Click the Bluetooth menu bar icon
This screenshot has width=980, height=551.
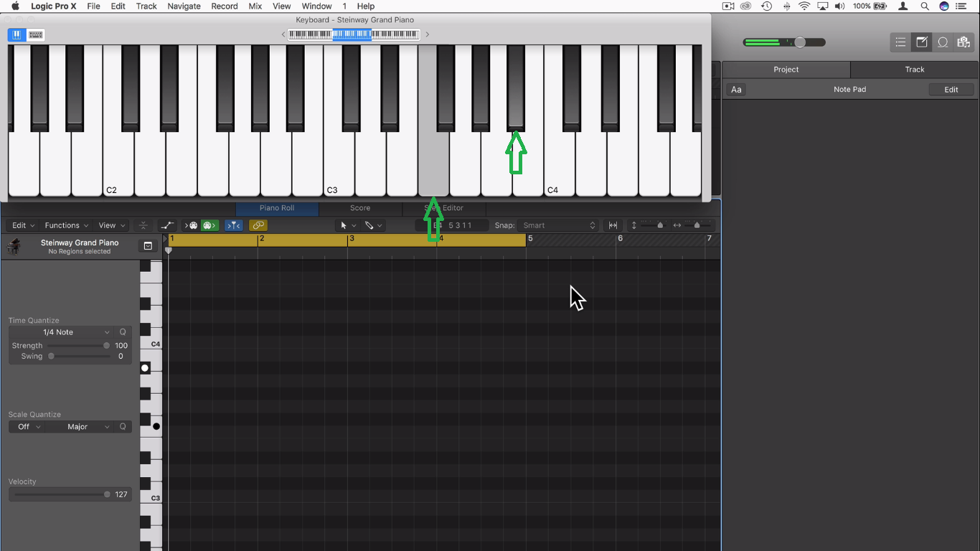[786, 6]
